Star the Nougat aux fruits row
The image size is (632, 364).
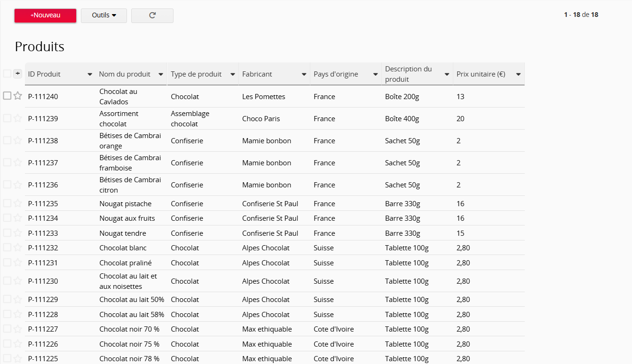point(18,218)
